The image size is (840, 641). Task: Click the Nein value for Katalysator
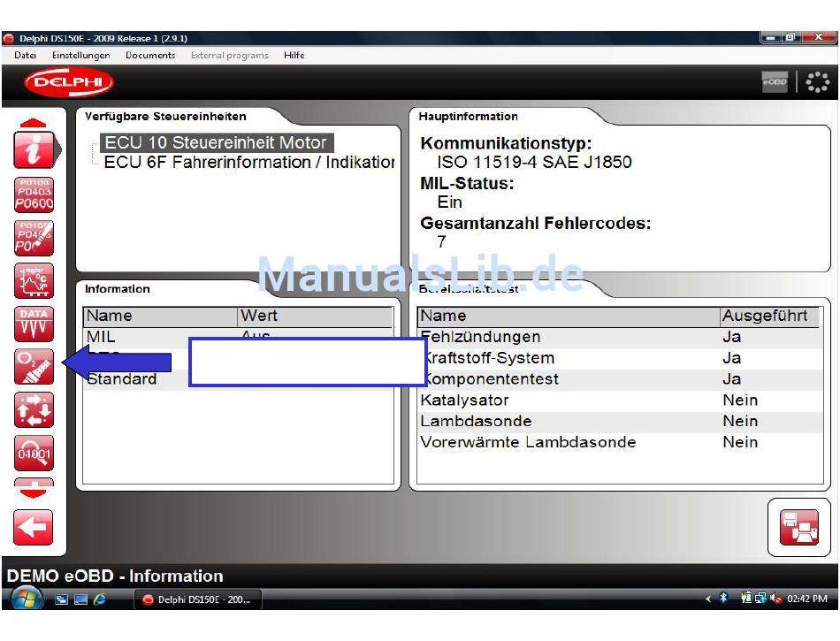point(740,400)
